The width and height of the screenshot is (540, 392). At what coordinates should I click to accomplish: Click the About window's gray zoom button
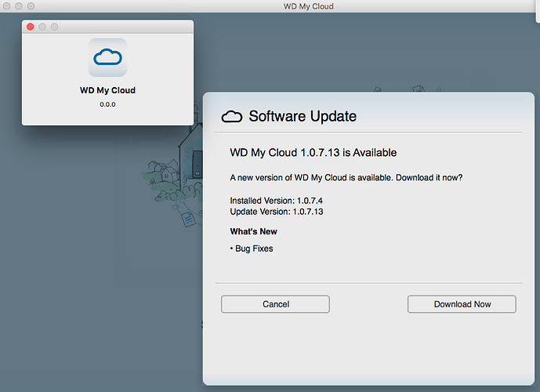pos(54,27)
